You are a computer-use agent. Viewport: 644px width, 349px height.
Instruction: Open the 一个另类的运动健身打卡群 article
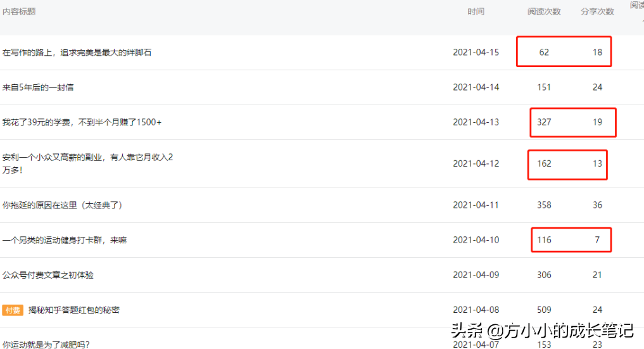click(x=65, y=240)
